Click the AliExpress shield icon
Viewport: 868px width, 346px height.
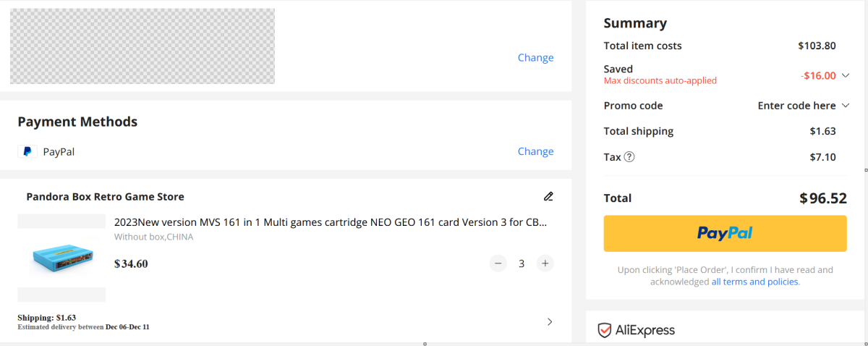(605, 331)
